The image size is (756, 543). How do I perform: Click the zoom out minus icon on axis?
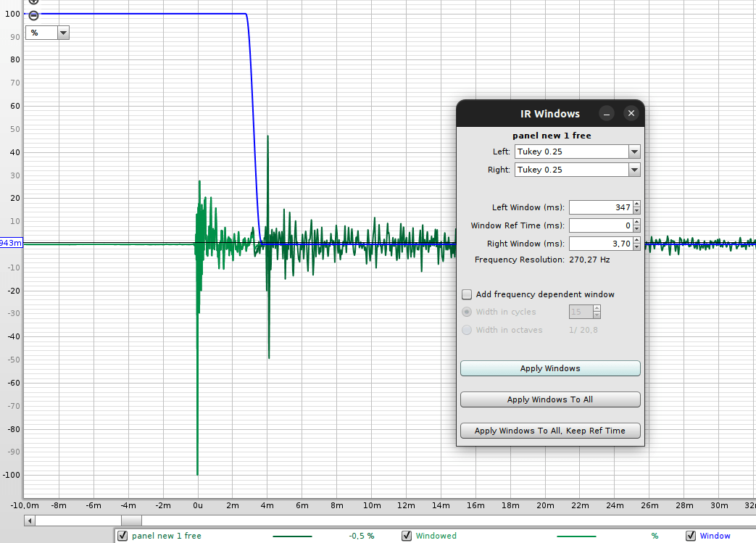click(33, 15)
